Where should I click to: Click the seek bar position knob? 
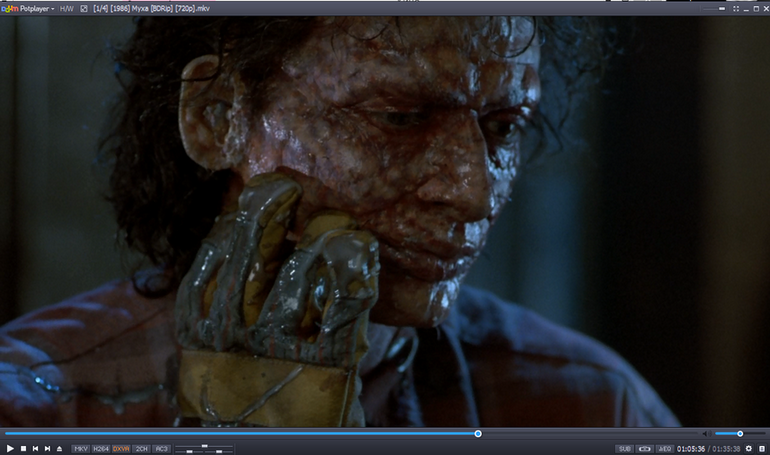478,433
